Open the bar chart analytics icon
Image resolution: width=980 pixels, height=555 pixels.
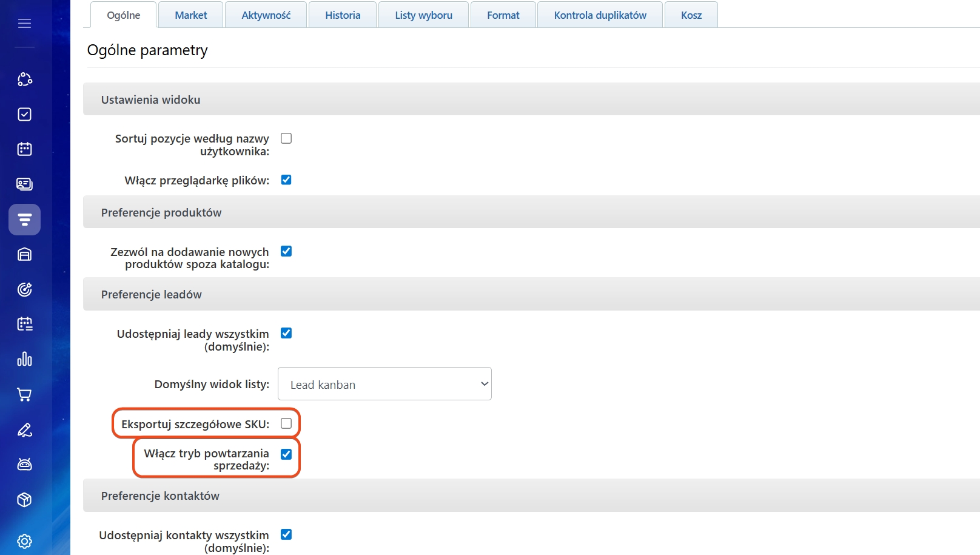coord(24,359)
